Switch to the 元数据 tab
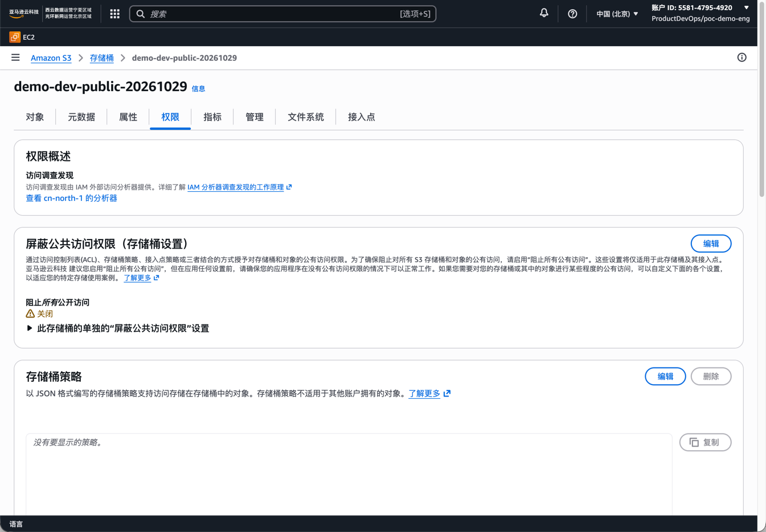 [81, 117]
